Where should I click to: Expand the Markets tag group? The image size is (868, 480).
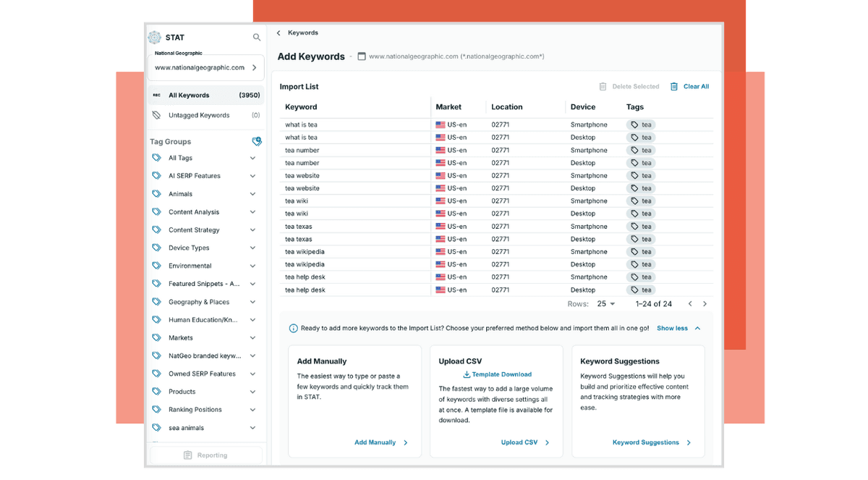[x=252, y=338]
